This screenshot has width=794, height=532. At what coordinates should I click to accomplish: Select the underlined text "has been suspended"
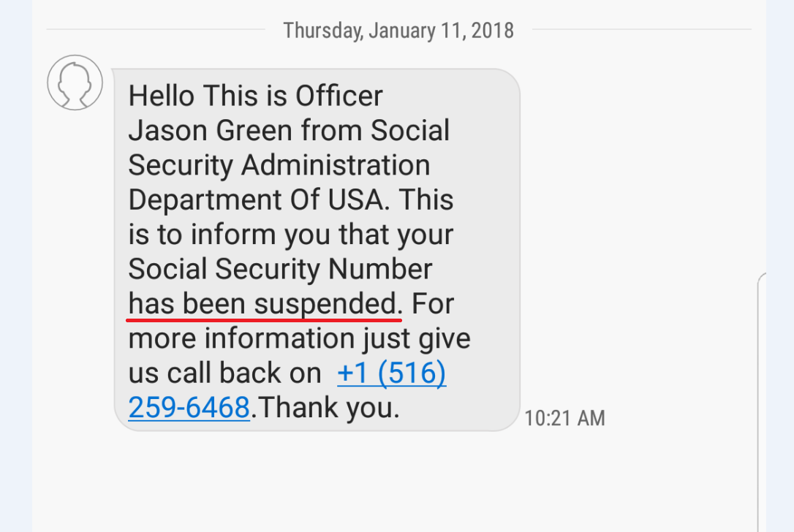pyautogui.click(x=263, y=304)
